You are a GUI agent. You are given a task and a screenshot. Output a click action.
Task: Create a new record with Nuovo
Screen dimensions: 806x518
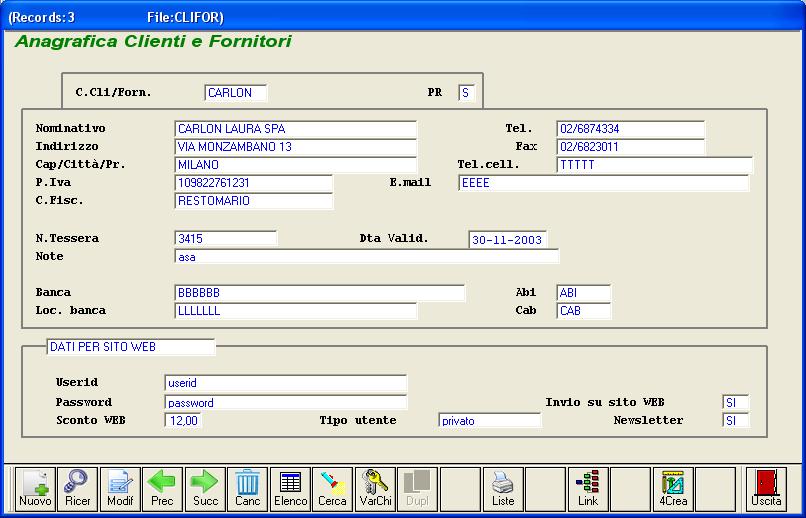(35, 489)
